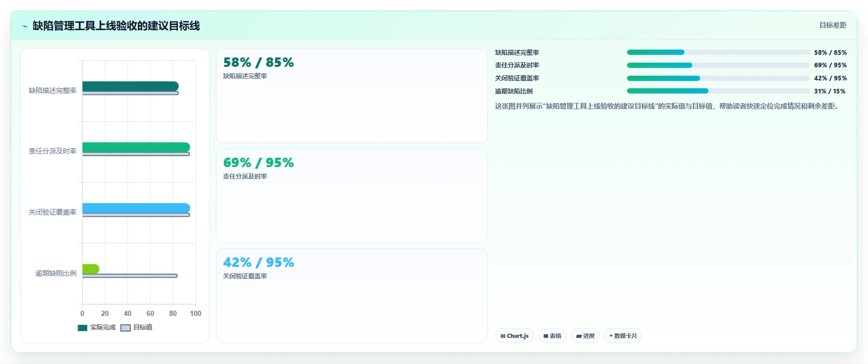Click the 0 tick on the chart x-axis
The width and height of the screenshot is (868, 364).
[x=82, y=313]
